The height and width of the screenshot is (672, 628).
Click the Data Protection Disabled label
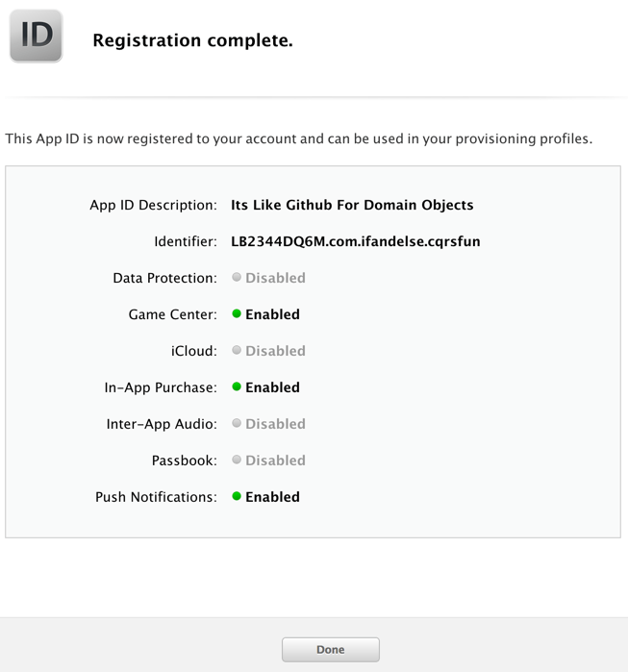click(275, 278)
